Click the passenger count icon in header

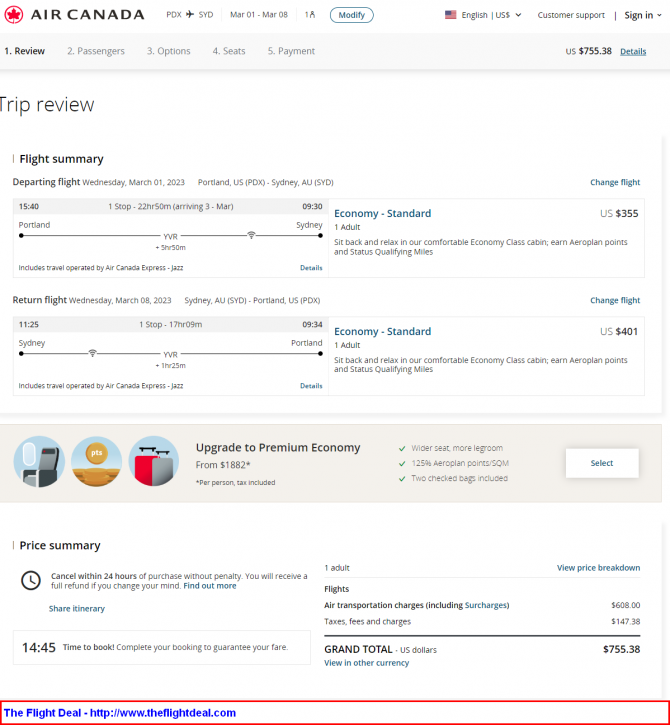(313, 15)
